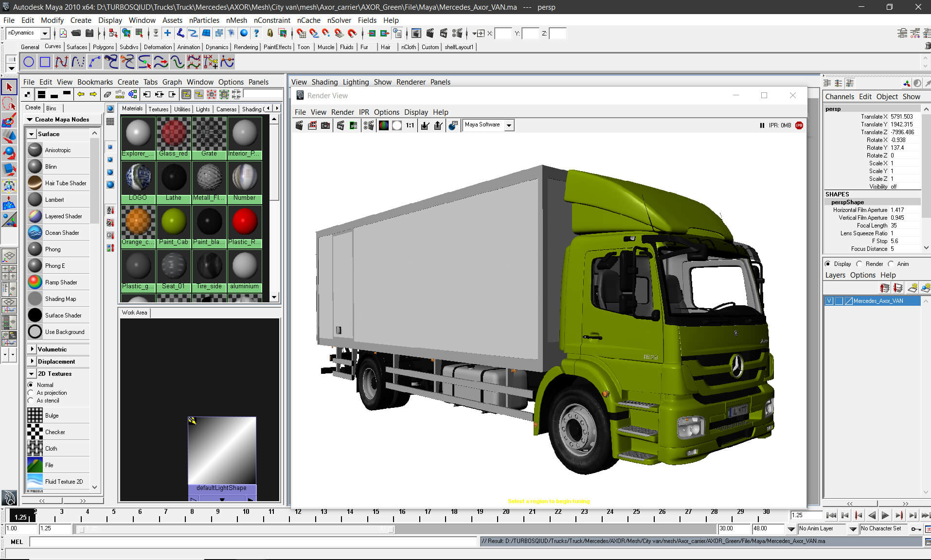Open the Maya Software renderer dropdown
This screenshot has width=931, height=560.
pyautogui.click(x=509, y=125)
